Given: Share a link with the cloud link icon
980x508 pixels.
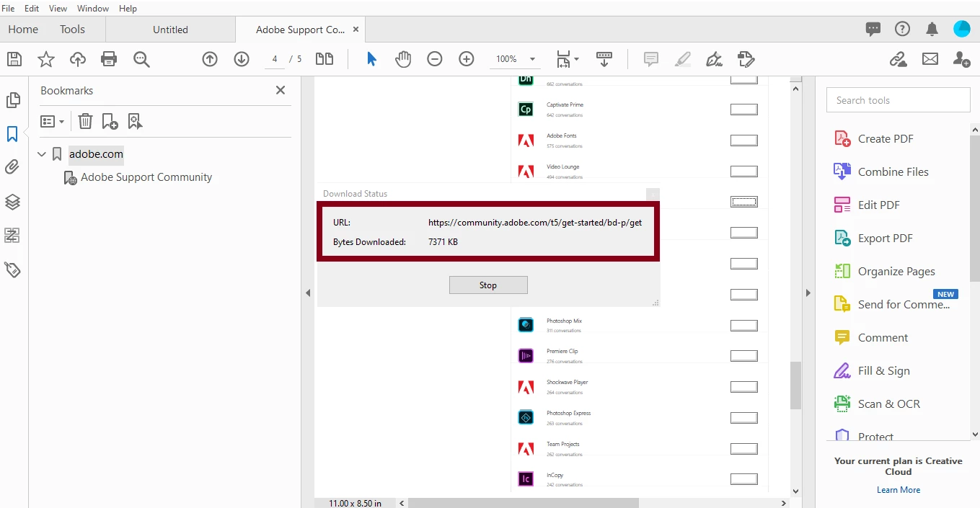Looking at the screenshot, I should 899,59.
